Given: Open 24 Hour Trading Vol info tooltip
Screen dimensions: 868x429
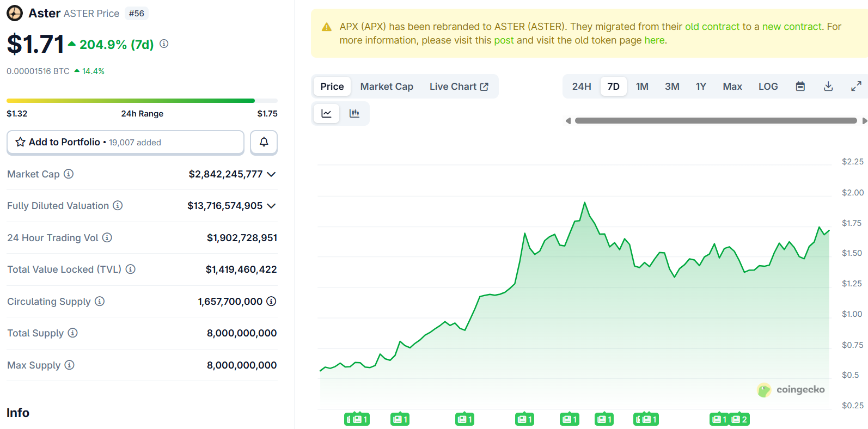Looking at the screenshot, I should pyautogui.click(x=107, y=237).
